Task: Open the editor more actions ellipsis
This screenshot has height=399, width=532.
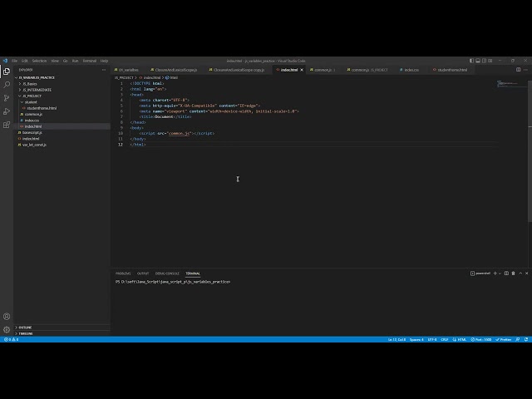Action: tap(525, 70)
